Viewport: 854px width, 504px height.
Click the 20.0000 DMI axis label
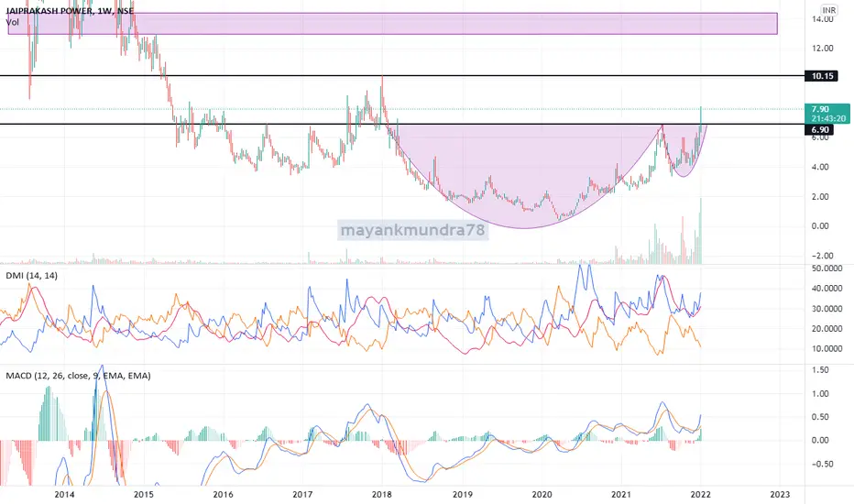(x=827, y=329)
